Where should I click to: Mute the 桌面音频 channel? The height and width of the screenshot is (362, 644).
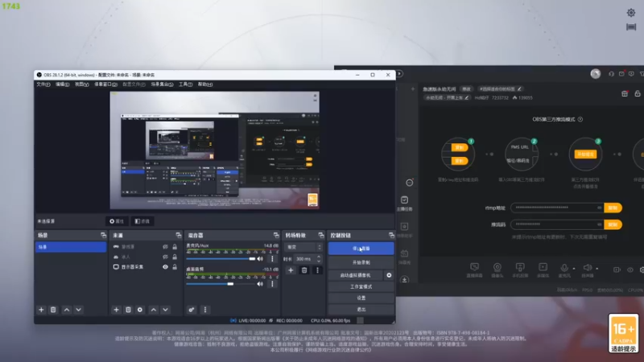[260, 284]
